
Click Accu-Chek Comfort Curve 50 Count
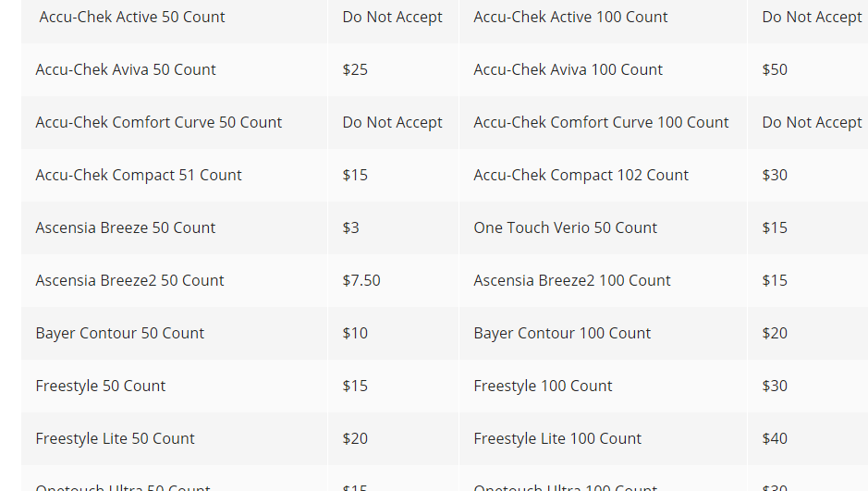coord(159,122)
